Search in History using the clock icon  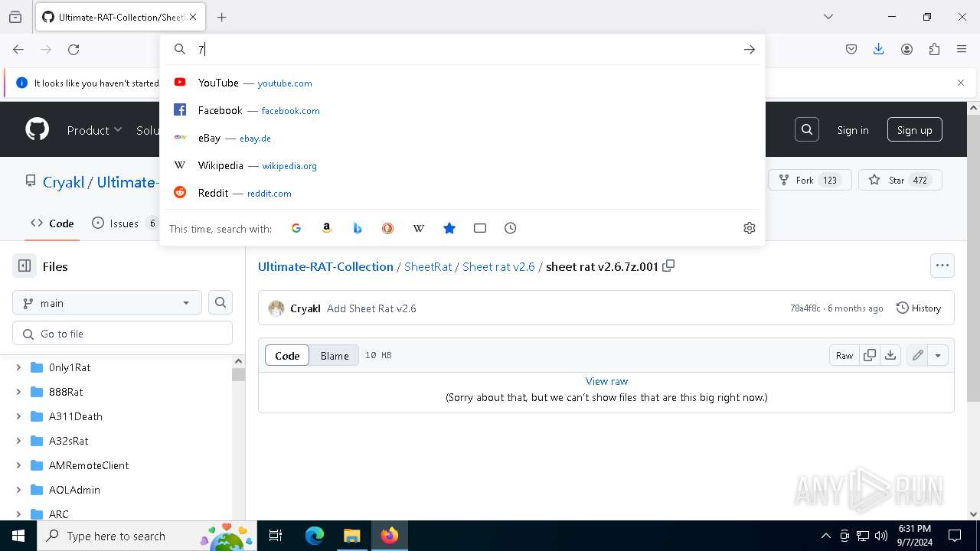[x=511, y=228]
